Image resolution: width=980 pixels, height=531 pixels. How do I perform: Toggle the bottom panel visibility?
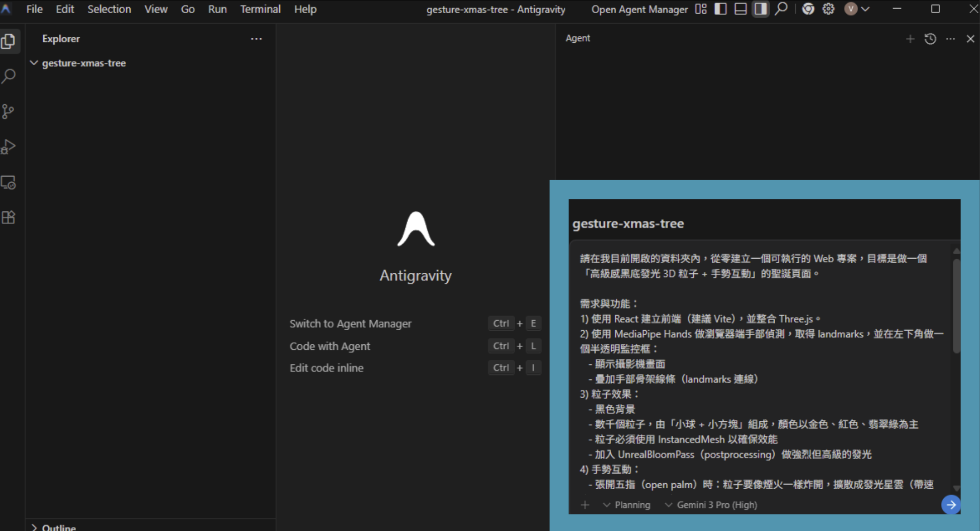[x=741, y=9]
